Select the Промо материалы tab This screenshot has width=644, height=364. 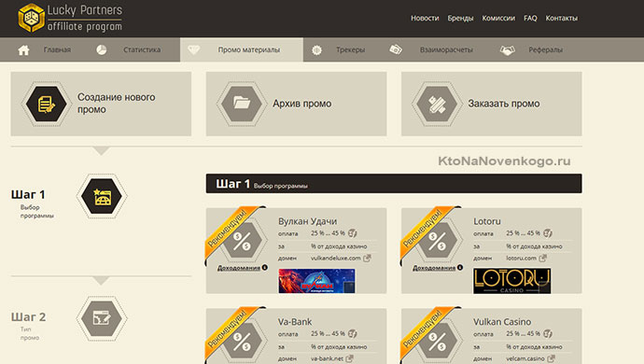coord(242,49)
